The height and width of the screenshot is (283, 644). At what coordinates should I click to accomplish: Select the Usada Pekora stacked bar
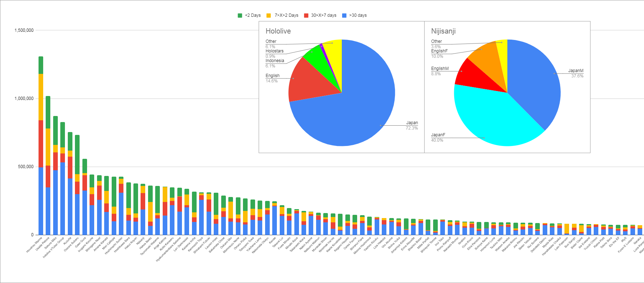coord(48,165)
